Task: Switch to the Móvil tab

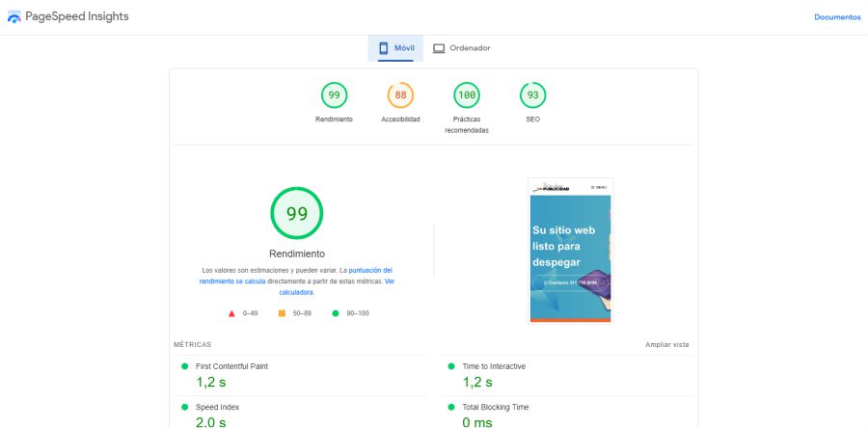Action: pos(395,48)
